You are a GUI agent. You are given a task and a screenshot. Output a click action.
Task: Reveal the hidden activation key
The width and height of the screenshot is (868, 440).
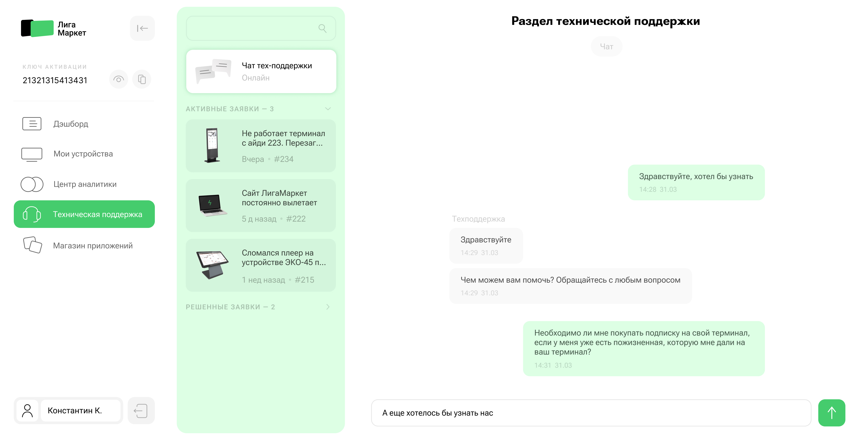[x=118, y=79]
